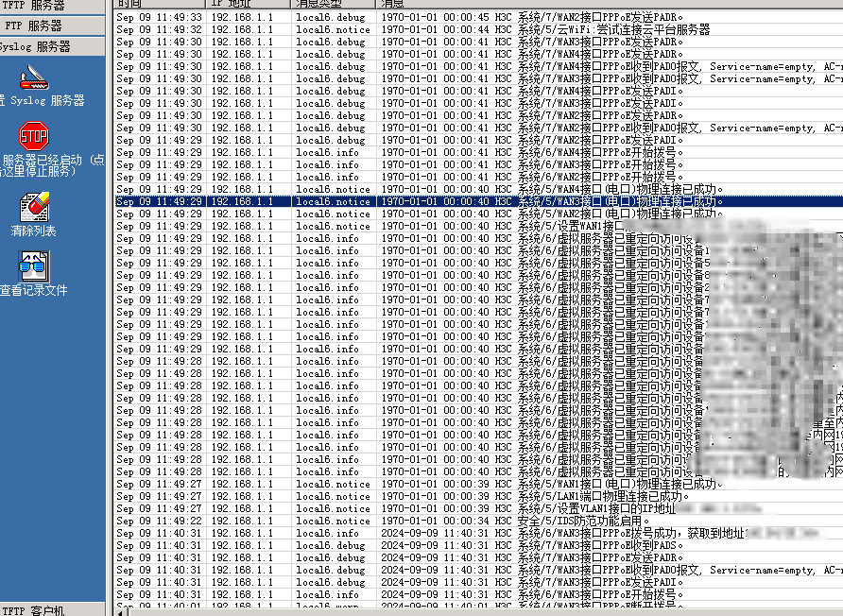Select the 安全/5/IDS防范功能启用 message
Image resolution: width=843 pixels, height=616 pixels.
583,521
